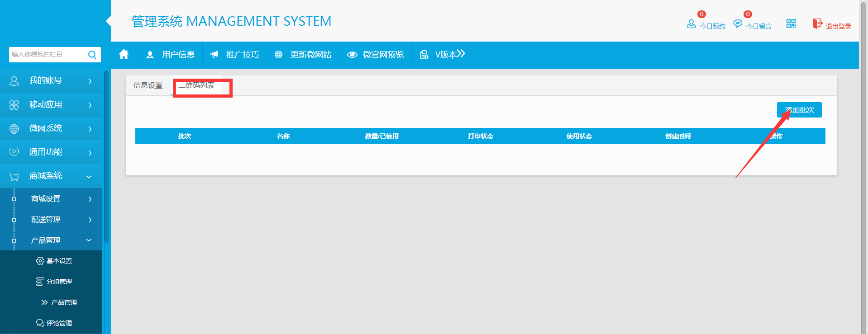Select the 二维码列表 tab
This screenshot has height=334, width=868.
point(196,85)
